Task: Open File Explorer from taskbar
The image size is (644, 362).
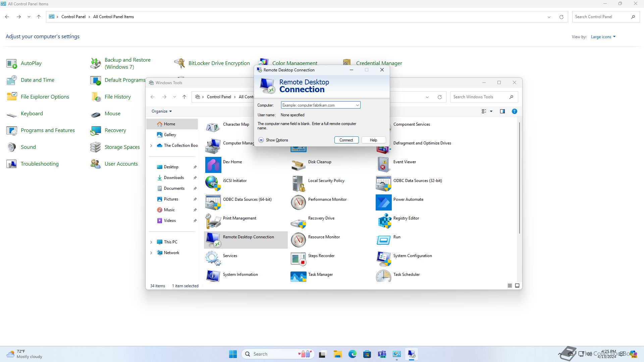Action: 337,354
